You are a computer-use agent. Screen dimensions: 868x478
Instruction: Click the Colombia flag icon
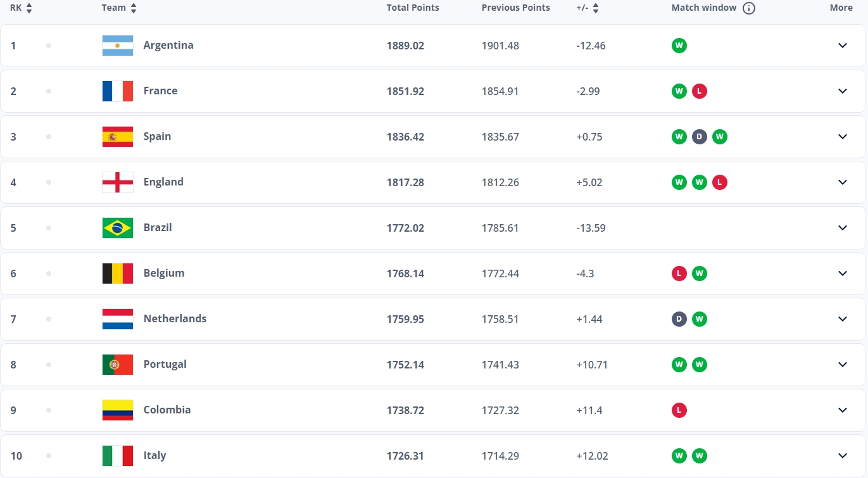pyautogui.click(x=118, y=410)
